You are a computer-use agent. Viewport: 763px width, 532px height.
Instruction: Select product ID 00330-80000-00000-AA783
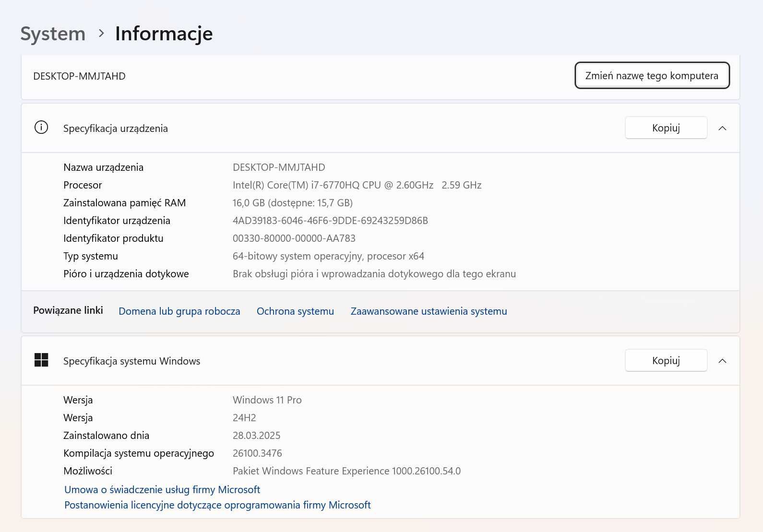coord(294,238)
